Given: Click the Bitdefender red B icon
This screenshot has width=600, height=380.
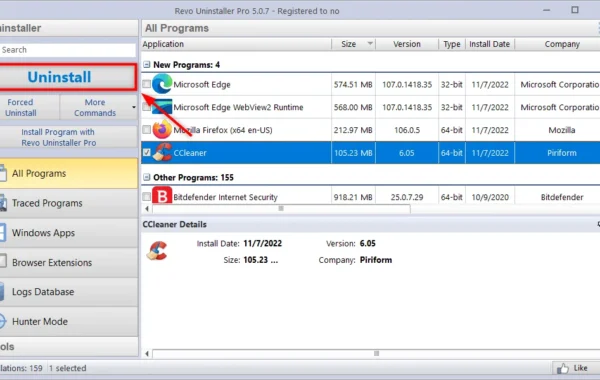Looking at the screenshot, I should 162,196.
